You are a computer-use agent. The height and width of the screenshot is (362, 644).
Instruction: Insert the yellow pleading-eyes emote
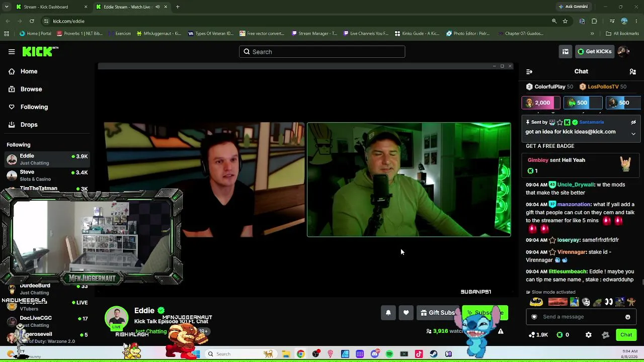(536, 302)
